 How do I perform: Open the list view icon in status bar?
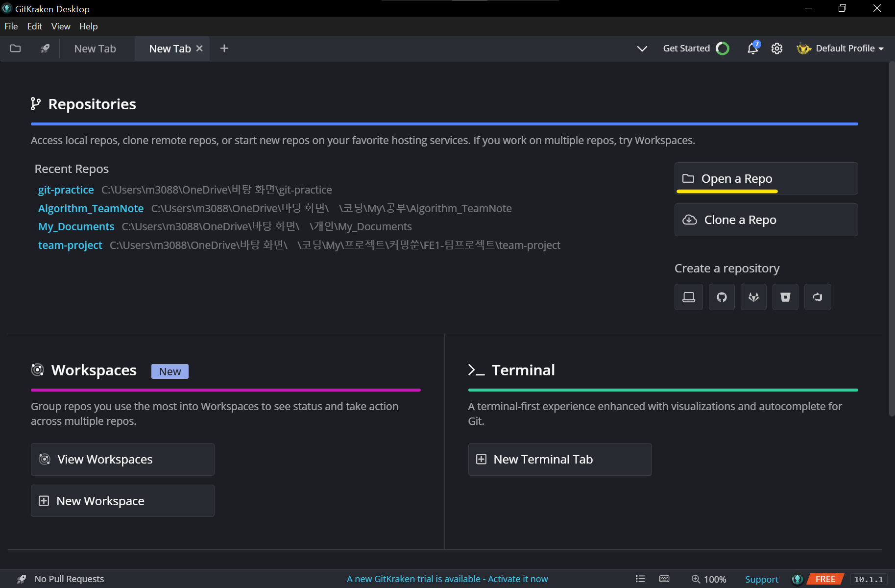coord(640,579)
